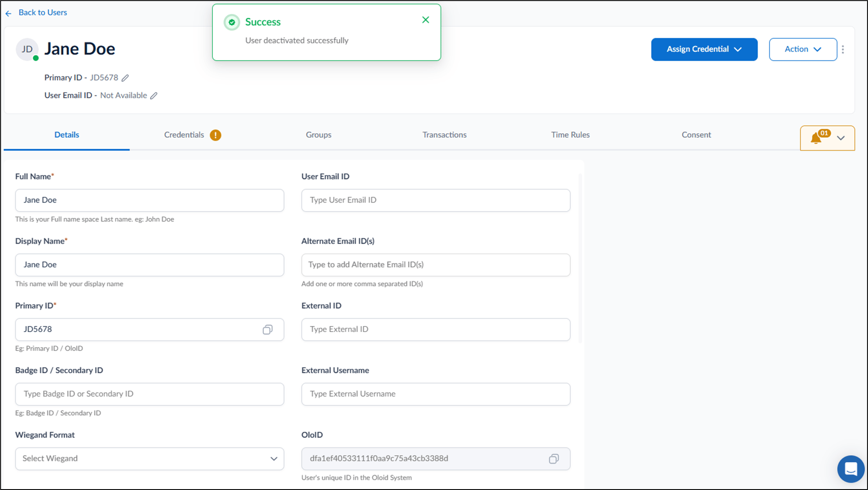Image resolution: width=868 pixels, height=490 pixels.
Task: Click the back arrow icon next to Back to Users
Action: click(8, 13)
